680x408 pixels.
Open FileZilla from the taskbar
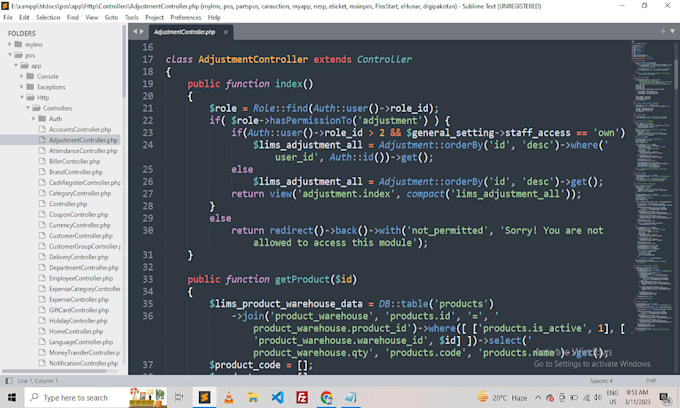coord(301,397)
